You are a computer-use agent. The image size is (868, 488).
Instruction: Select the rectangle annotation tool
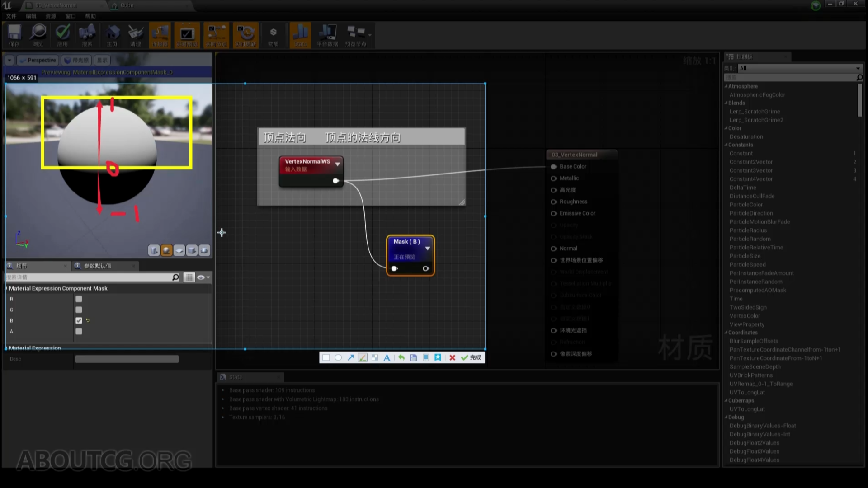point(326,357)
